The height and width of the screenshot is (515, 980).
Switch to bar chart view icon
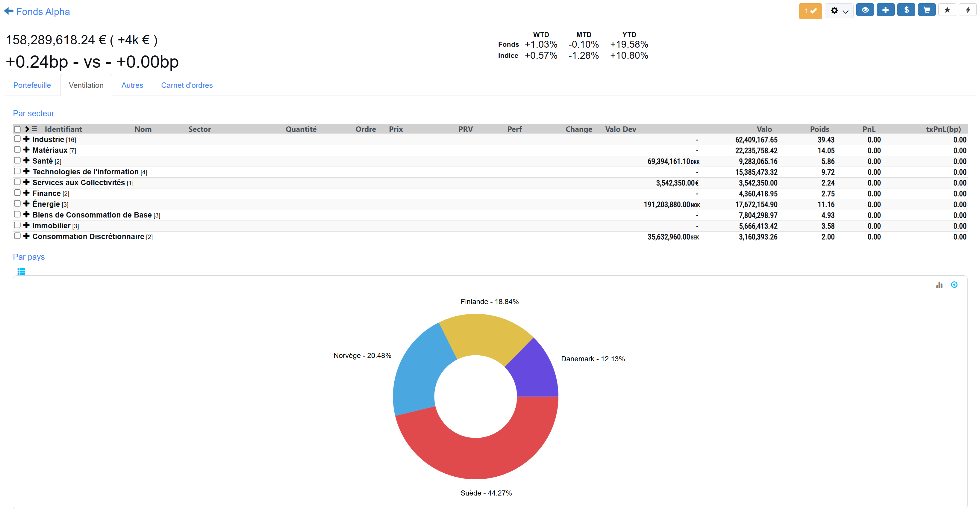pos(939,285)
